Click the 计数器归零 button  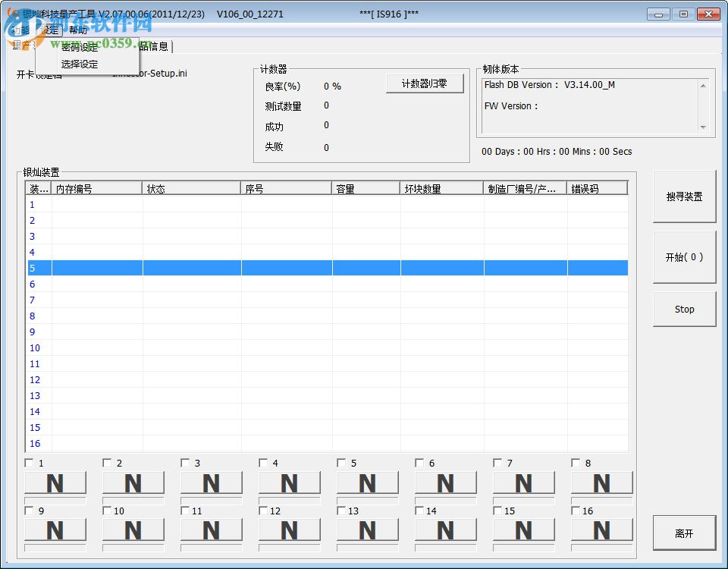(425, 83)
